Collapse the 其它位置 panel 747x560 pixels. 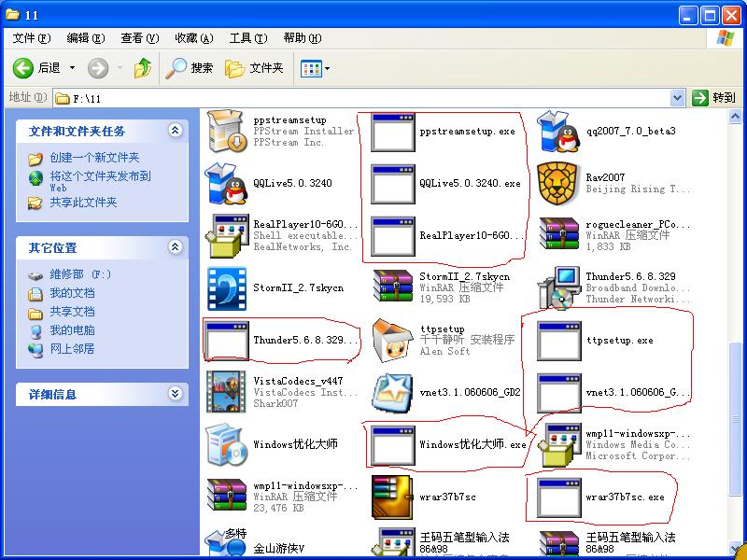(176, 247)
